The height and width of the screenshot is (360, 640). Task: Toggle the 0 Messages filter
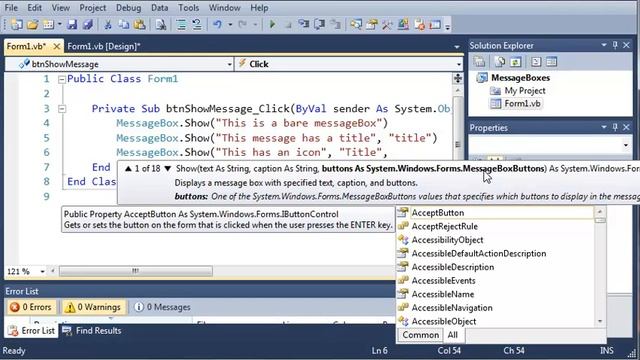click(162, 307)
